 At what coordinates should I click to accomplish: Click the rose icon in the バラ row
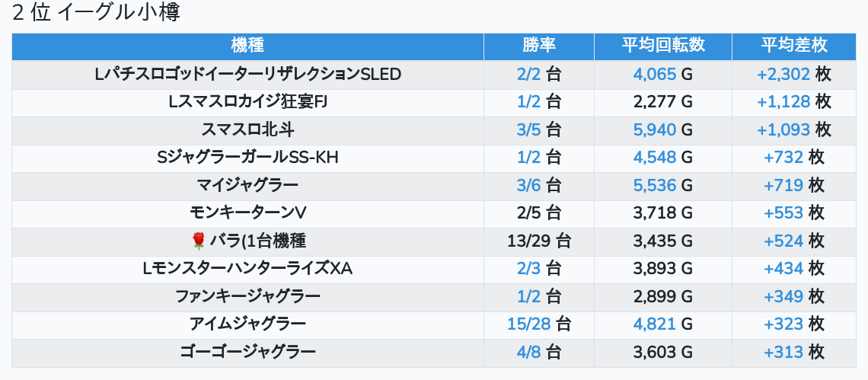click(198, 241)
